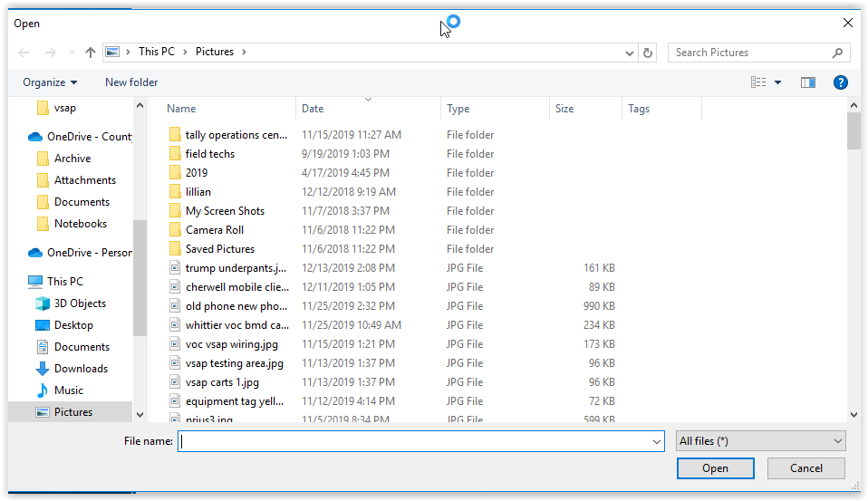Click the Forward navigation arrow
Image resolution: width=868 pixels, height=501 pixels.
pyautogui.click(x=51, y=52)
